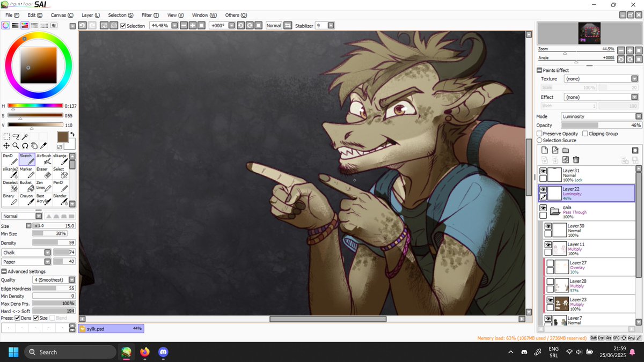The image size is (644, 362).
Task: Pick the Blender brush tool
Action: pos(61,200)
